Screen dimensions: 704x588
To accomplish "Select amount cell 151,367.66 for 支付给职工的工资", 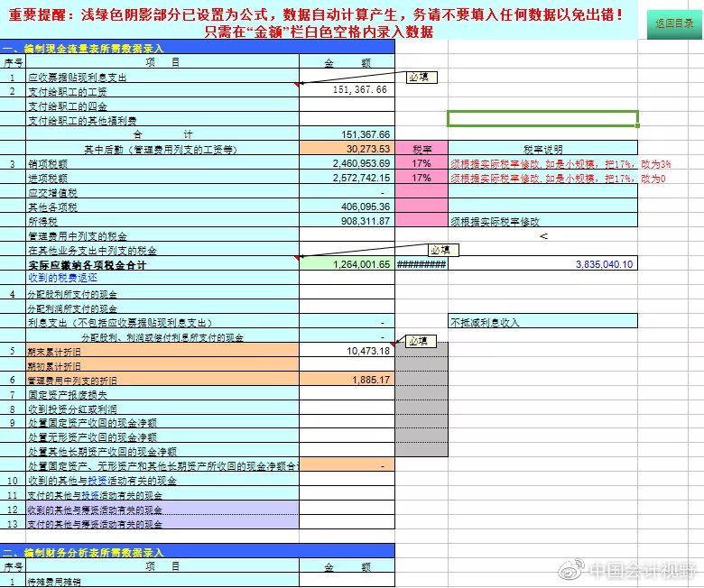I will pos(347,90).
